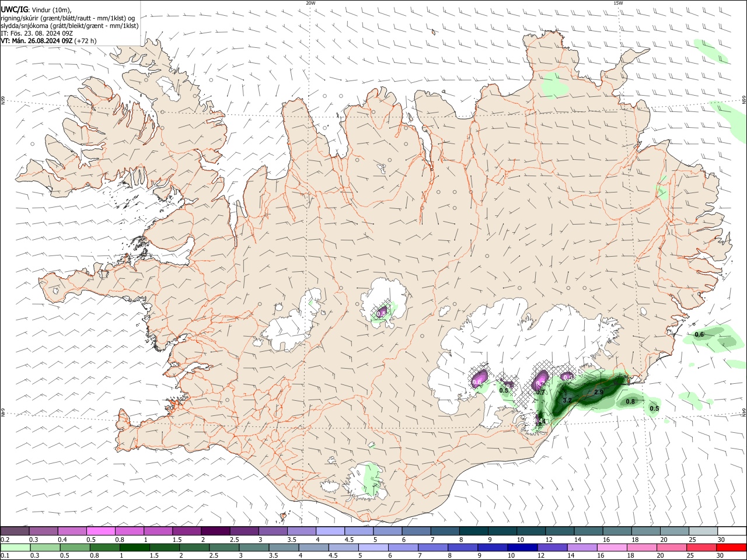This screenshot has height=560, width=747.
Task: Click the 'IT: Fös. 23. 08. 2024 09Z' line
Action: click(37, 33)
